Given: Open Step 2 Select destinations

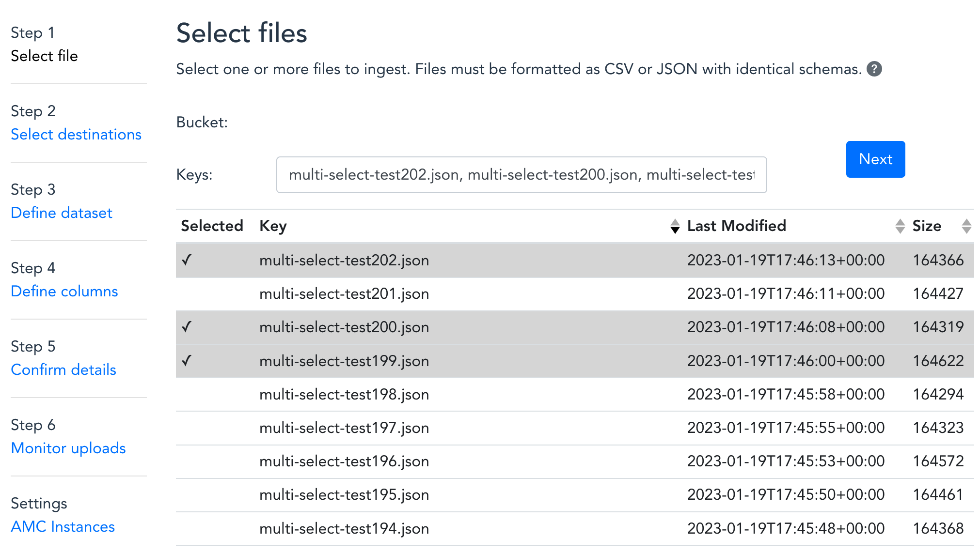Looking at the screenshot, I should (76, 134).
